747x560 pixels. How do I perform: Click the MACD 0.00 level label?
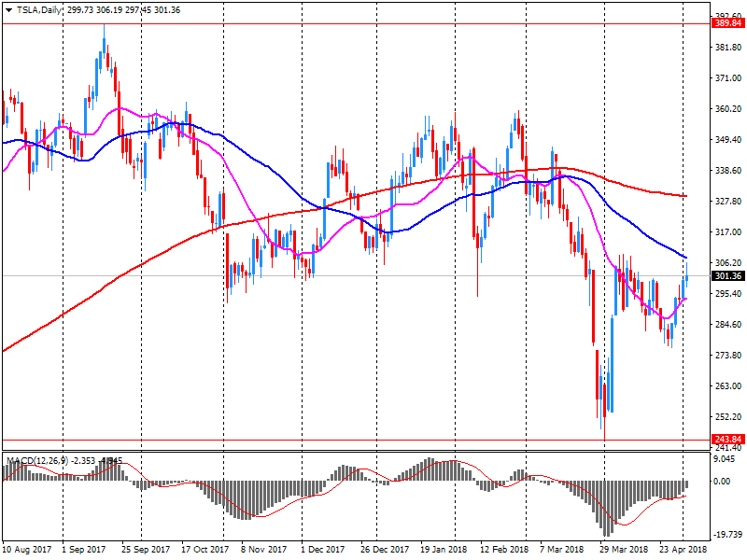pos(722,482)
